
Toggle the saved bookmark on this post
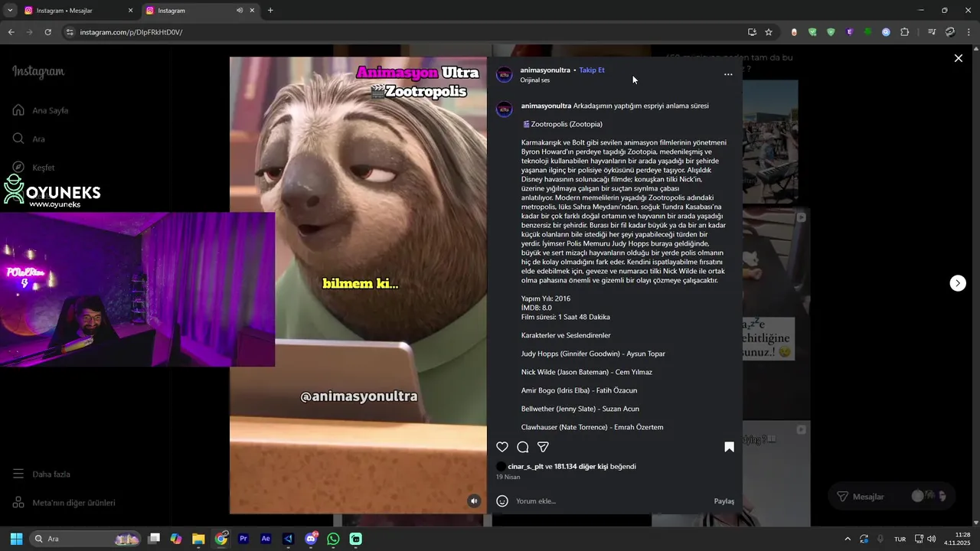(729, 447)
